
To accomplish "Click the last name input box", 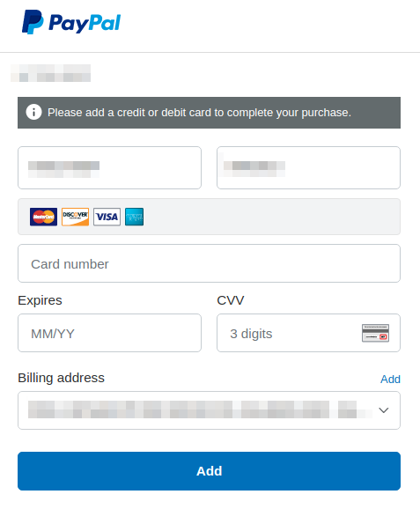I will click(x=309, y=168).
